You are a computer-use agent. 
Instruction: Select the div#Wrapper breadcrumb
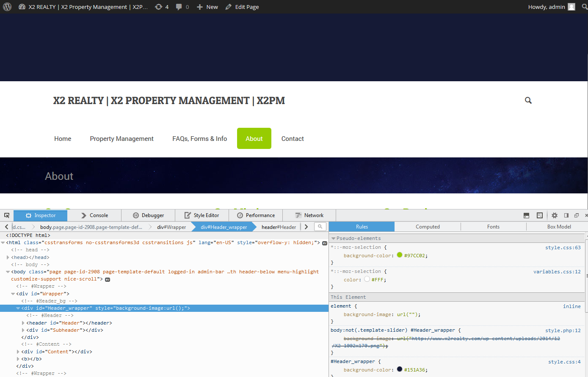click(x=171, y=227)
